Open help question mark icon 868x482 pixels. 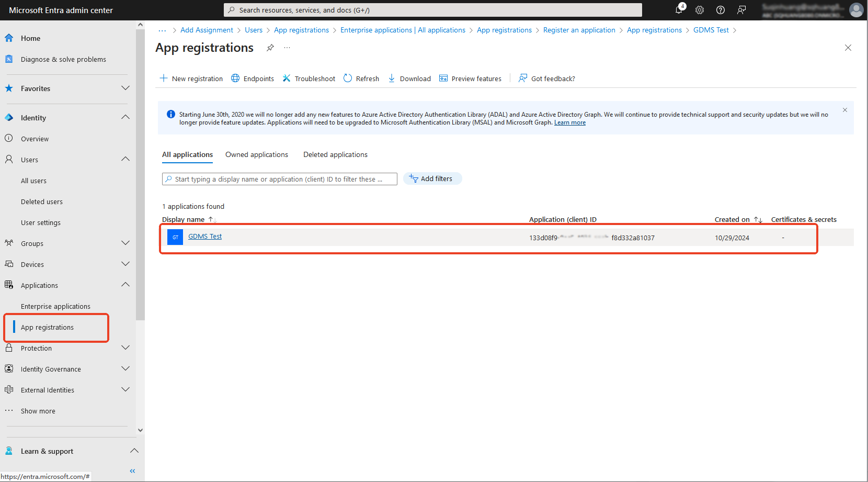pos(721,10)
